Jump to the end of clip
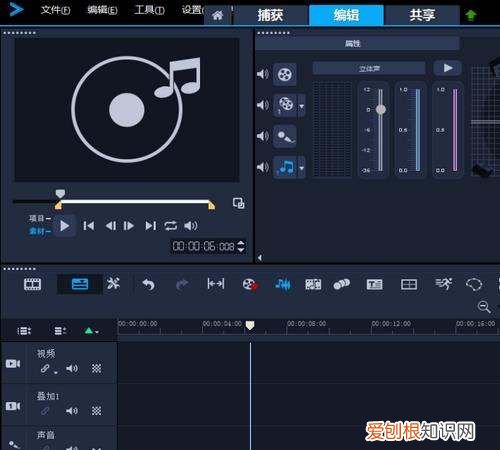 point(151,226)
